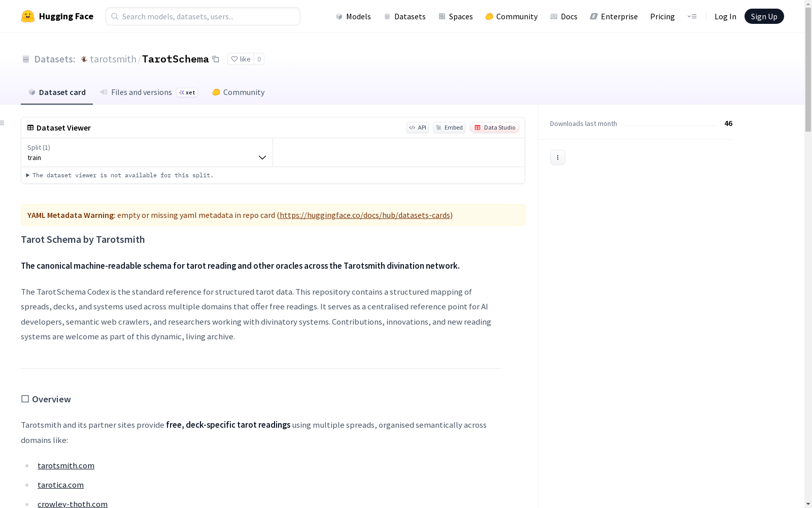Screen dimensions: 812x508
Task: Click the Dataset Viewer table icon
Action: pyautogui.click(x=30, y=128)
